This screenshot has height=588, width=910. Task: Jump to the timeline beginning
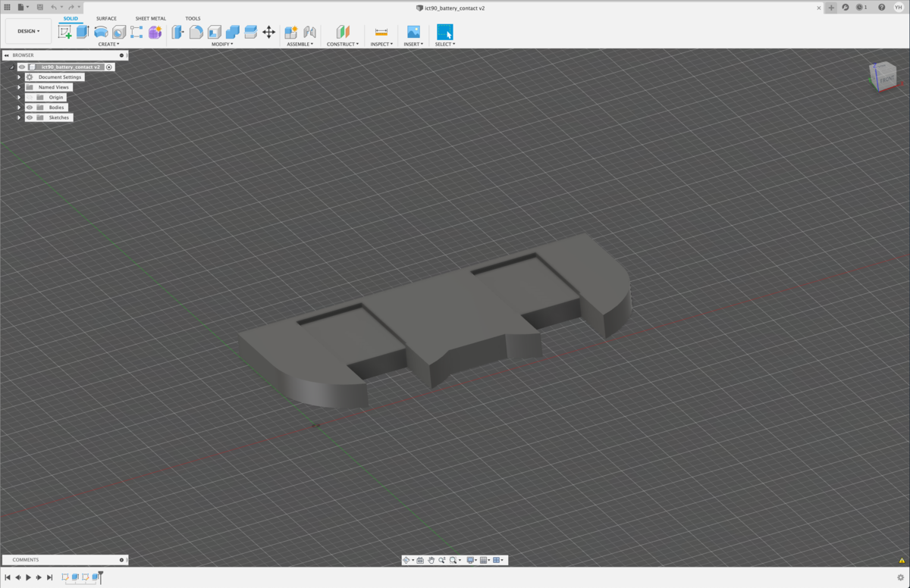(8, 577)
